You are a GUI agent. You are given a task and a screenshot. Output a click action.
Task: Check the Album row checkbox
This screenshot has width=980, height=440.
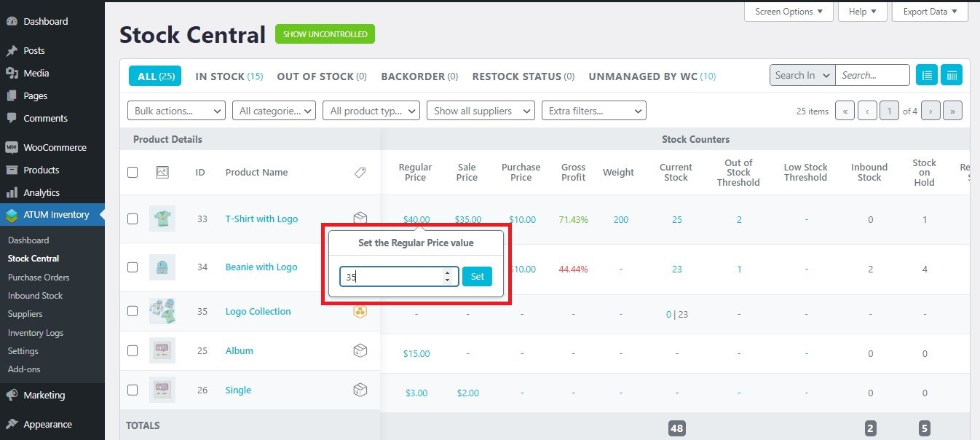[133, 350]
